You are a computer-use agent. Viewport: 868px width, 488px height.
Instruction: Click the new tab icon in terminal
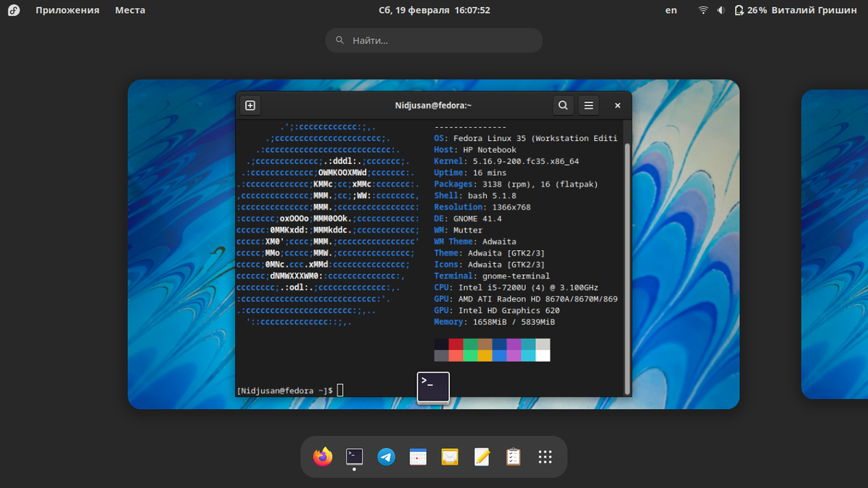coord(250,106)
